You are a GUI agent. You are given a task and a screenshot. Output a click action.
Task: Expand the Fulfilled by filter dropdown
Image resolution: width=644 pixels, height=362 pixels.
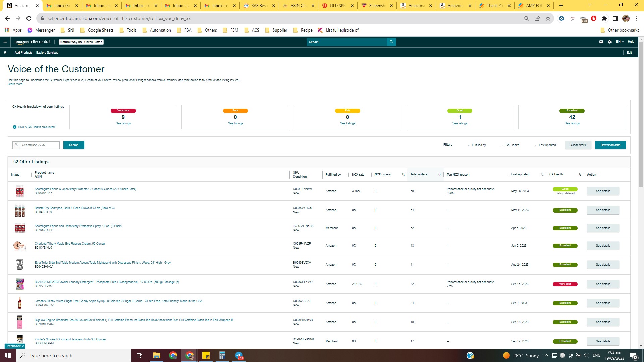click(x=477, y=145)
